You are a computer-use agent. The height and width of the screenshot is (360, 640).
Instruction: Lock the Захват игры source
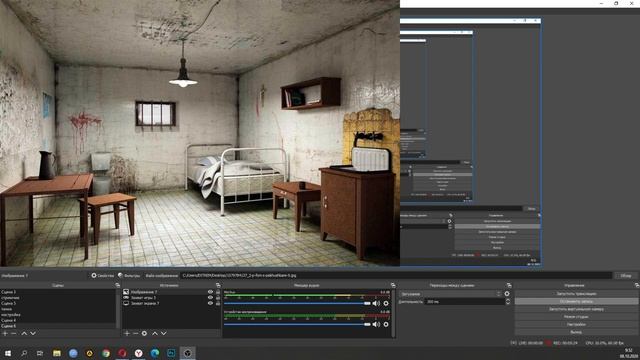tap(218, 298)
